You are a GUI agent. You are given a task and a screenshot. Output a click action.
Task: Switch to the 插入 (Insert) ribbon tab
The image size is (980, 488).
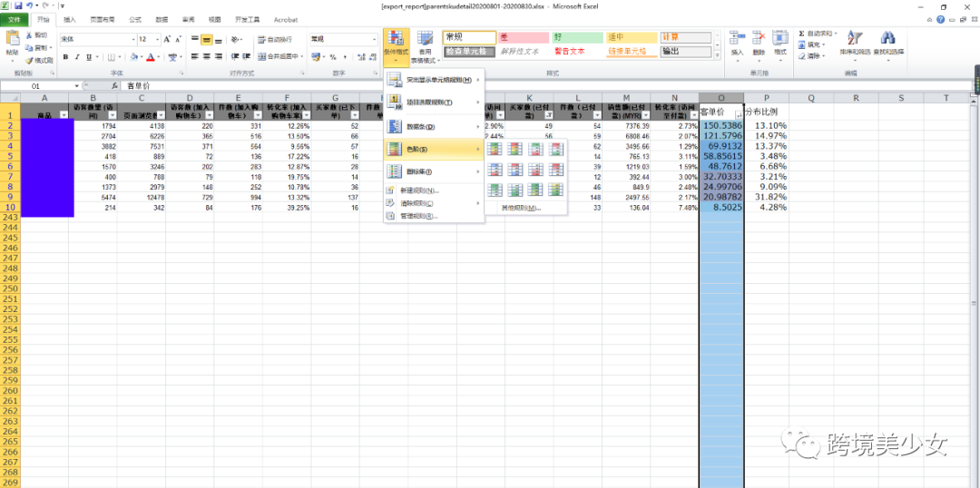click(x=70, y=18)
